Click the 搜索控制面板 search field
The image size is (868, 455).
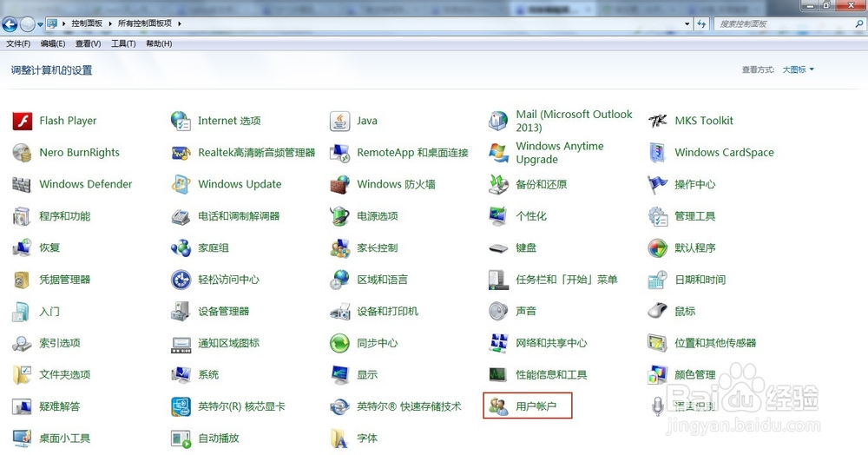(789, 23)
